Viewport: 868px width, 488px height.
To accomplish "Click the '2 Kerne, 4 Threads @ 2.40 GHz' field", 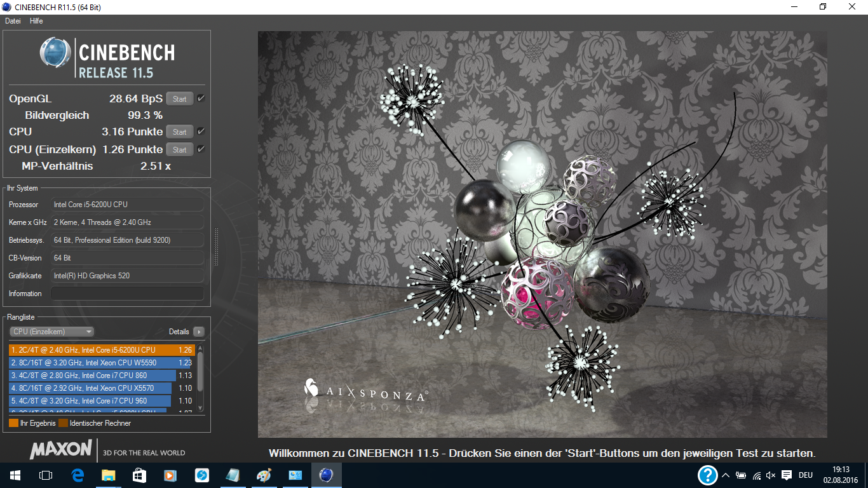I will pyautogui.click(x=127, y=222).
